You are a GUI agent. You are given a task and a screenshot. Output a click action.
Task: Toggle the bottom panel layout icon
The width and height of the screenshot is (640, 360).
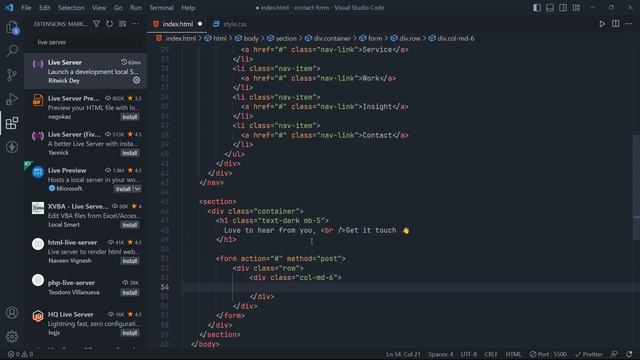tap(550, 8)
